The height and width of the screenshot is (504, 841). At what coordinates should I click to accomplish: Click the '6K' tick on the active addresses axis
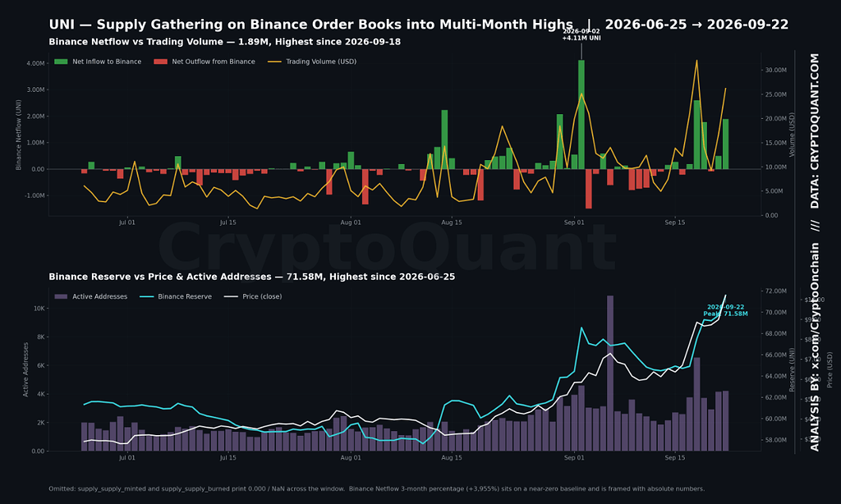tap(41, 365)
